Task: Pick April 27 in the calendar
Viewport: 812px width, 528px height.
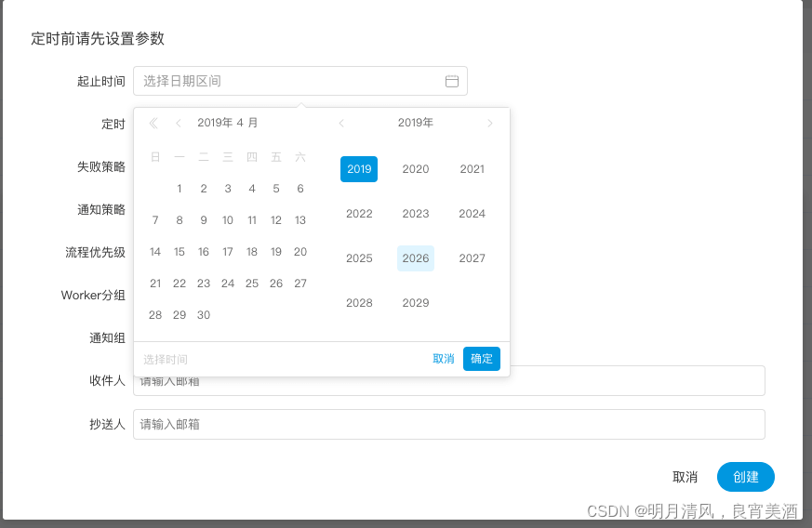Action: [300, 284]
